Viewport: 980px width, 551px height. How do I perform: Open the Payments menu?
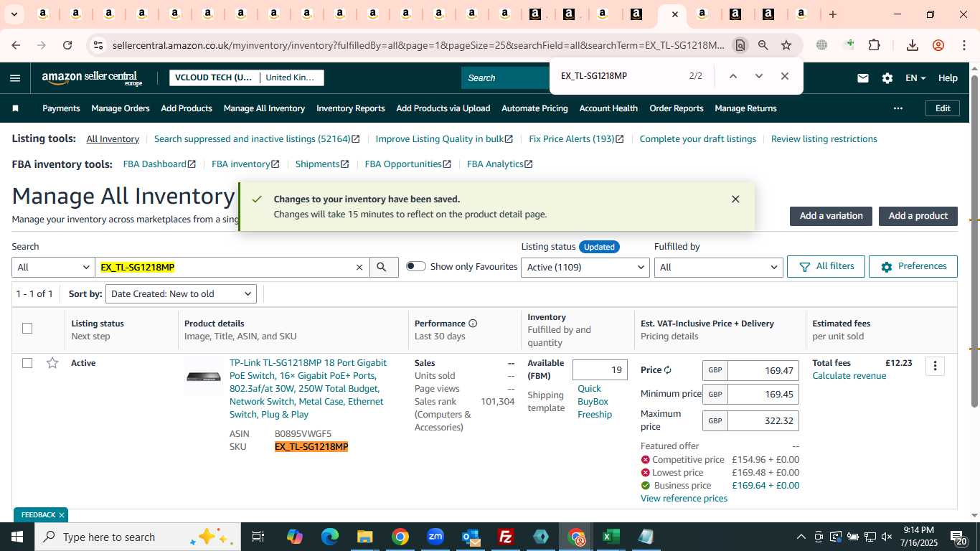click(61, 108)
